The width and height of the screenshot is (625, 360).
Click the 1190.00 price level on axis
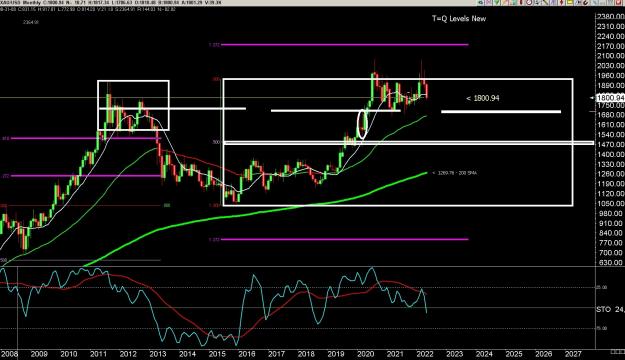pos(610,184)
